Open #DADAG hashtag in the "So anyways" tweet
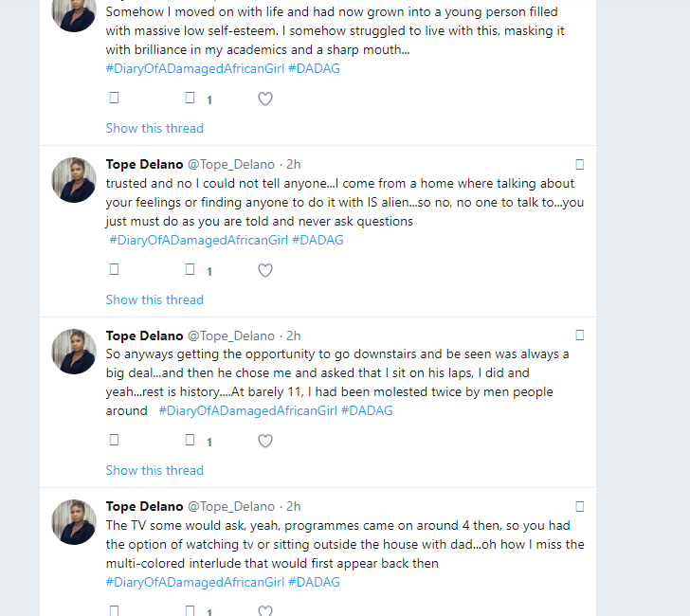 [x=367, y=410]
